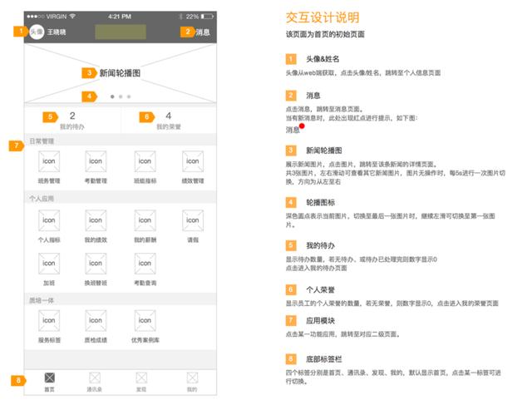The width and height of the screenshot is (532, 405).
Task: Open the 换班替班 shift swap icon
Action: (x=96, y=264)
